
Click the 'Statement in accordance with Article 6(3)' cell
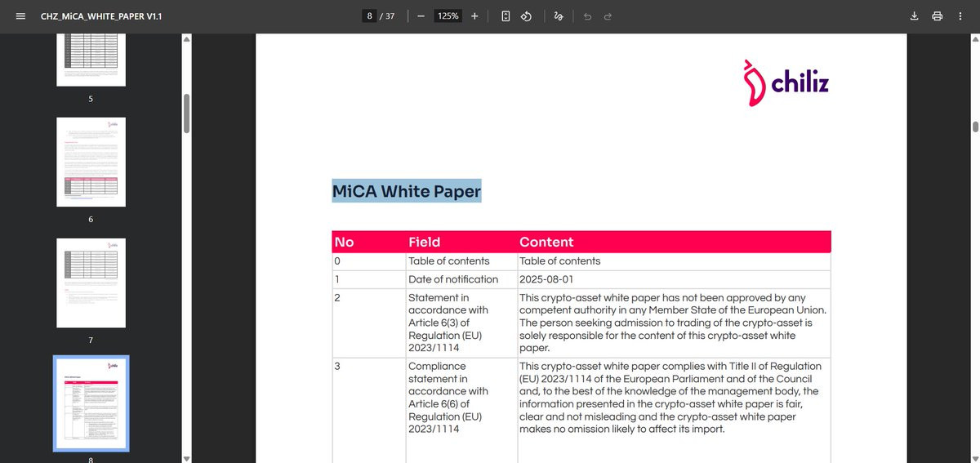click(461, 323)
